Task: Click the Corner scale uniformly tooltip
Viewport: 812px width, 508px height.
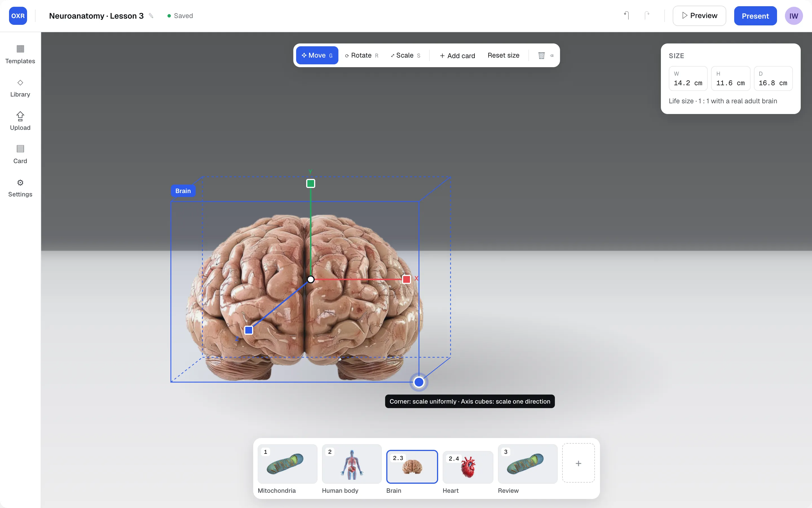Action: (x=470, y=401)
